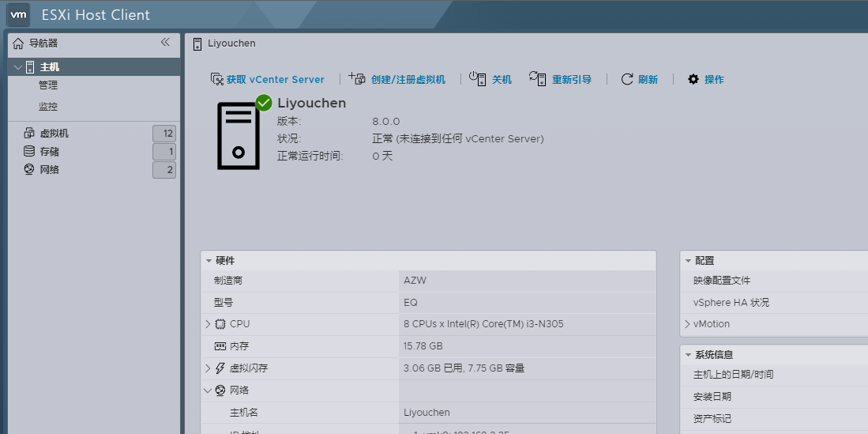Open 网络 in the navigator
This screenshot has width=868, height=434.
click(50, 170)
